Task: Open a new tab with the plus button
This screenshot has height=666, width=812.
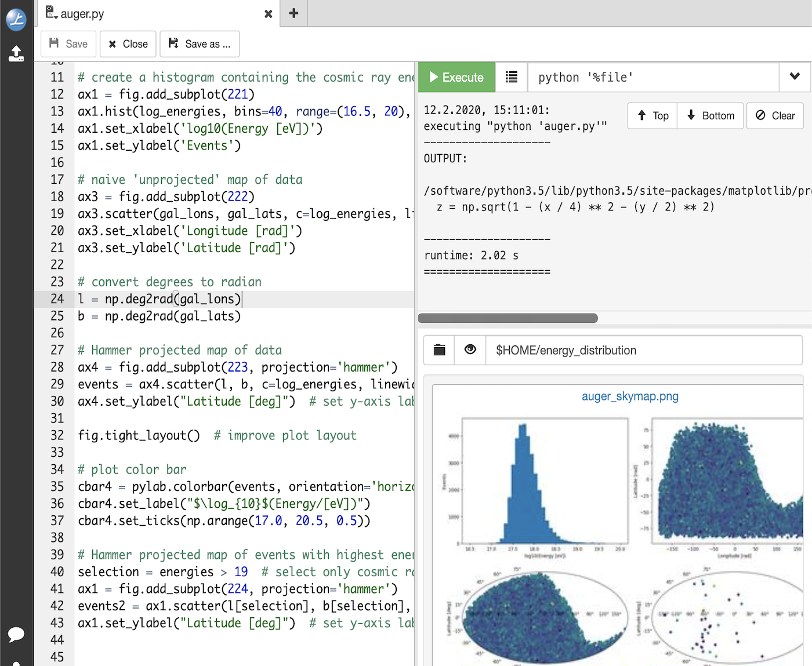Action: click(x=293, y=13)
